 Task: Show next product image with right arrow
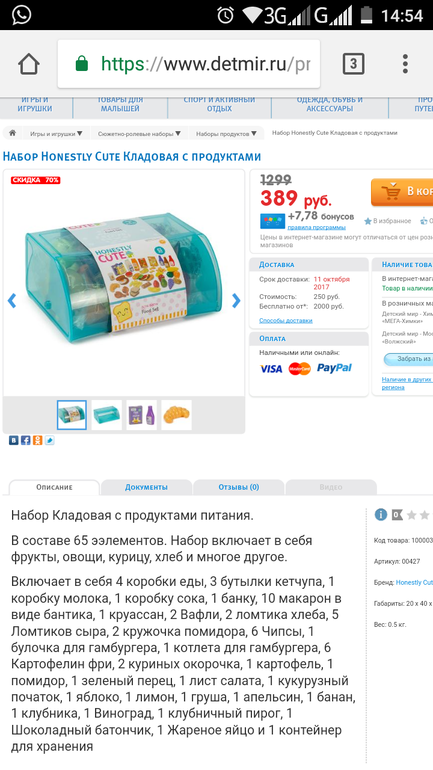[x=236, y=301]
